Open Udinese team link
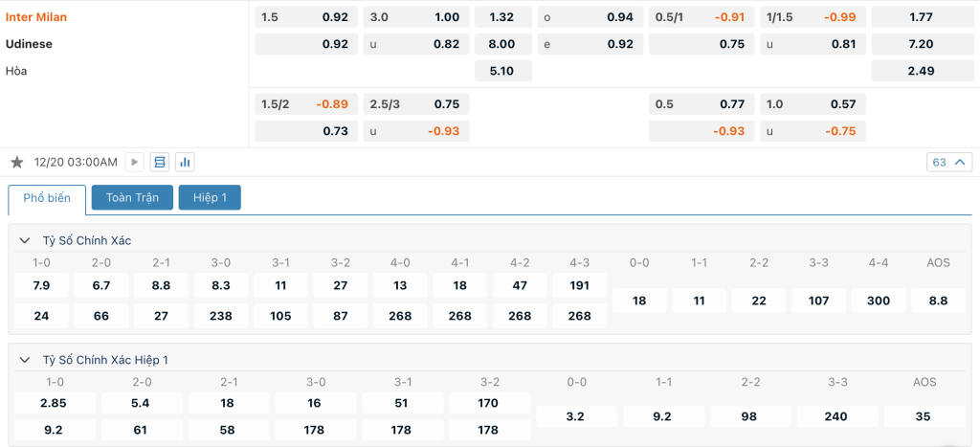The height and width of the screenshot is (447, 980). (30, 44)
